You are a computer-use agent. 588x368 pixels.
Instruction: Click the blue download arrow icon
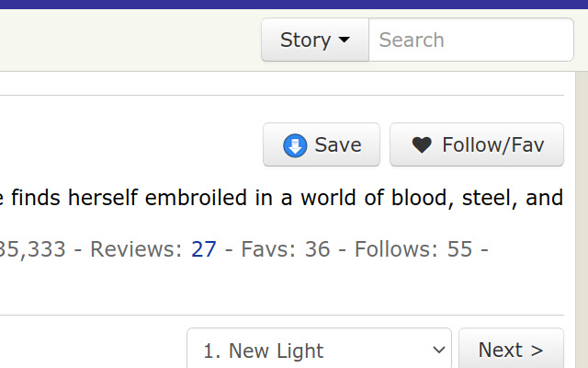295,145
